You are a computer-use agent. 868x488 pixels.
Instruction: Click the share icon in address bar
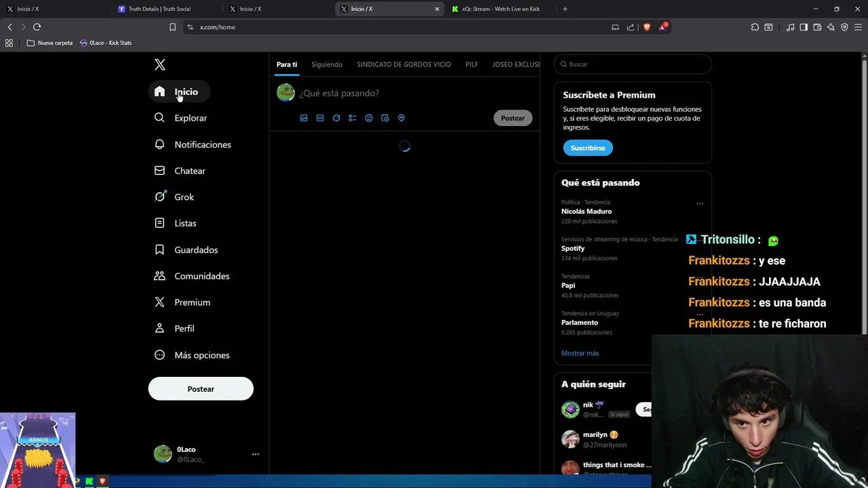(631, 27)
